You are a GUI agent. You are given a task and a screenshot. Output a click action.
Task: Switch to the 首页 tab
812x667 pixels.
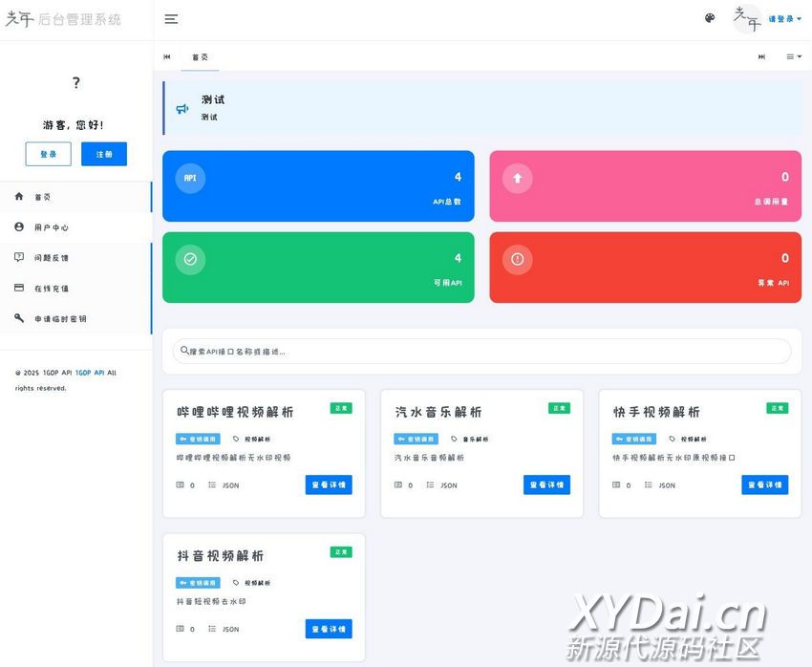coord(200,57)
